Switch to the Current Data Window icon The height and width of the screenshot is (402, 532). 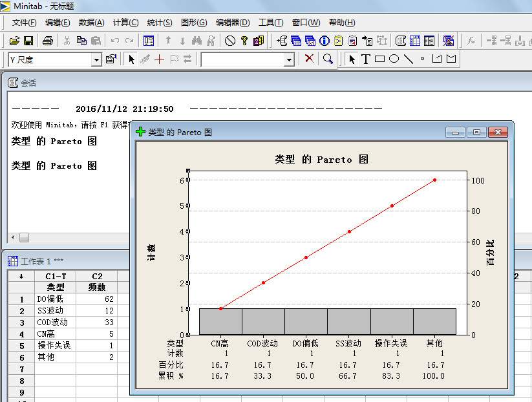415,41
